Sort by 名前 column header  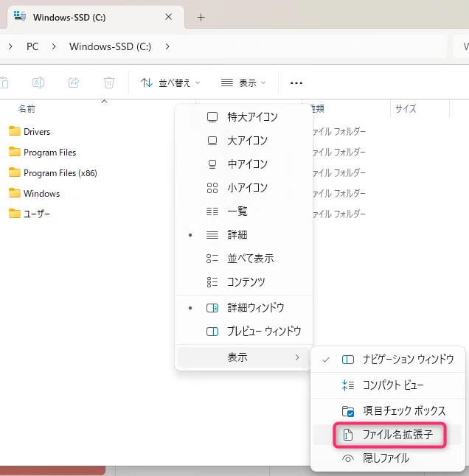27,108
